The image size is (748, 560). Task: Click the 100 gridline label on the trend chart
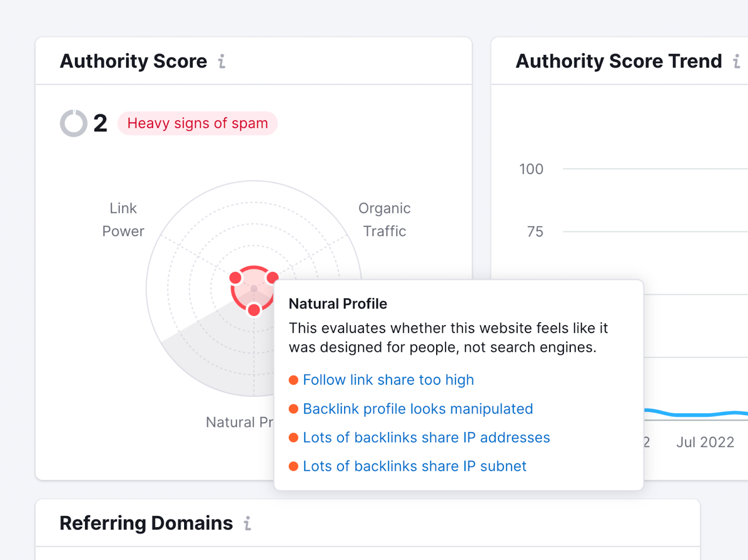pos(531,169)
